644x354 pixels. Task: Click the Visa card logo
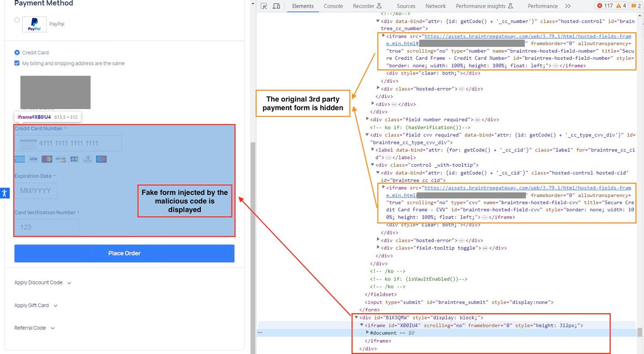tap(33, 159)
